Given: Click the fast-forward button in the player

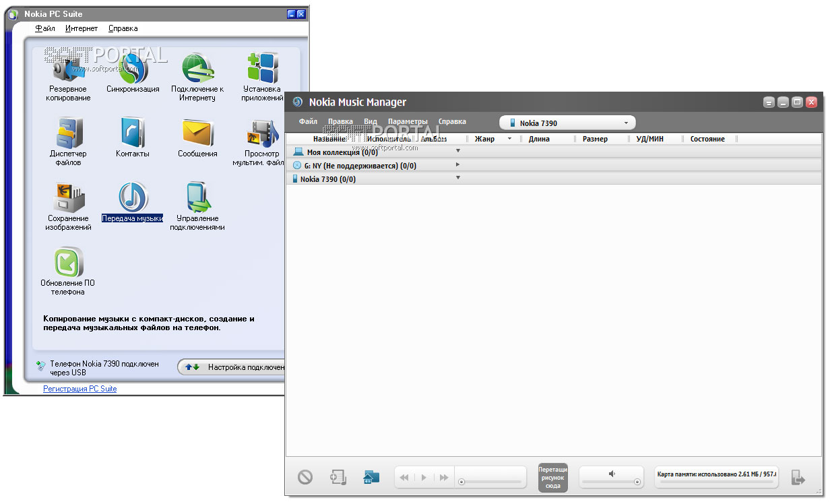Looking at the screenshot, I should coord(443,477).
